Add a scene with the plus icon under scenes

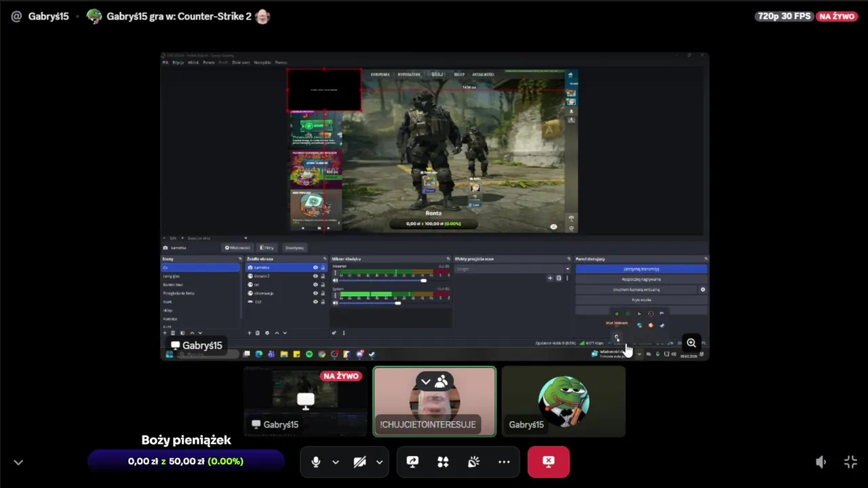(x=165, y=333)
